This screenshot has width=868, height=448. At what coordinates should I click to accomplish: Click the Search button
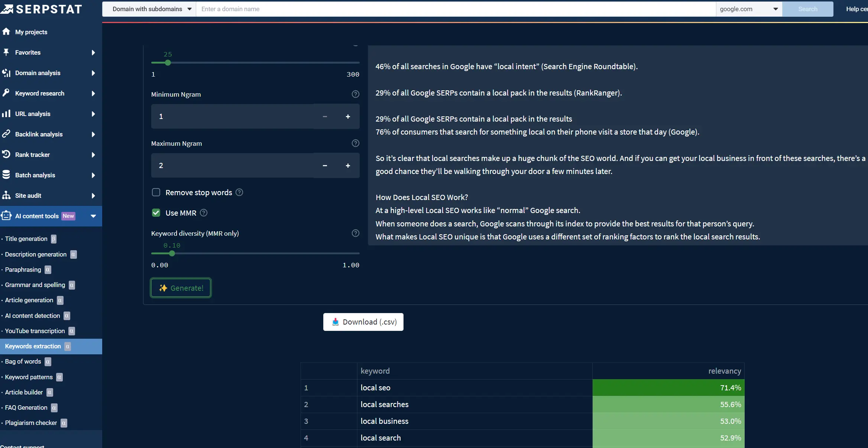click(808, 9)
